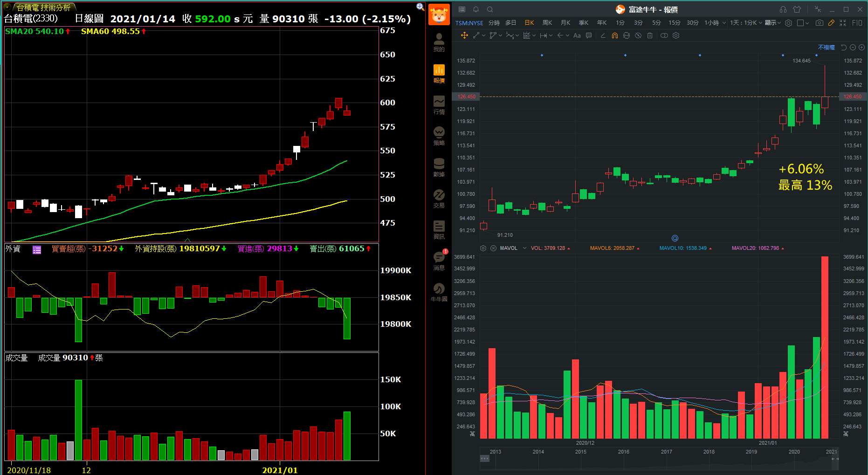Toggle the sync drawings icon
Screen dimensions: 868x475
(627, 35)
